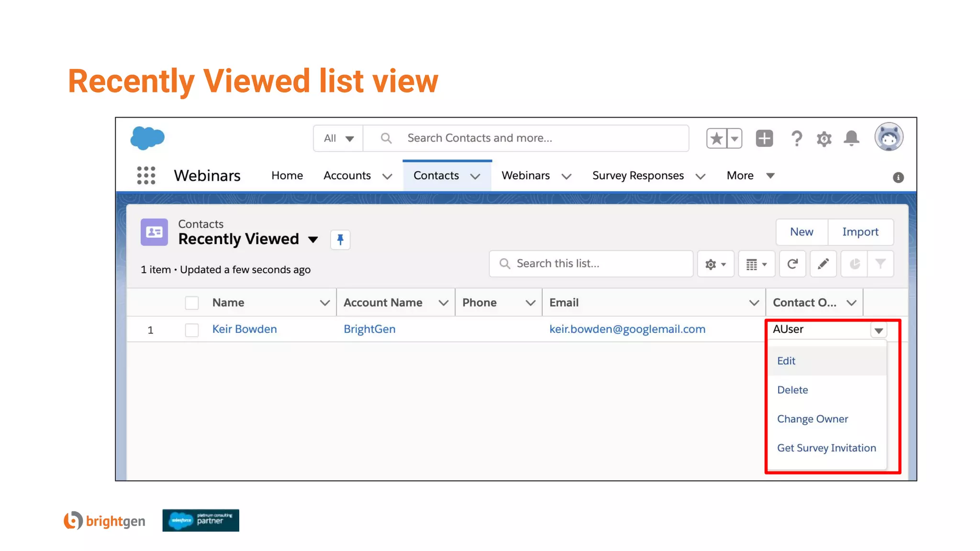Sort by the Name column header

pos(228,303)
